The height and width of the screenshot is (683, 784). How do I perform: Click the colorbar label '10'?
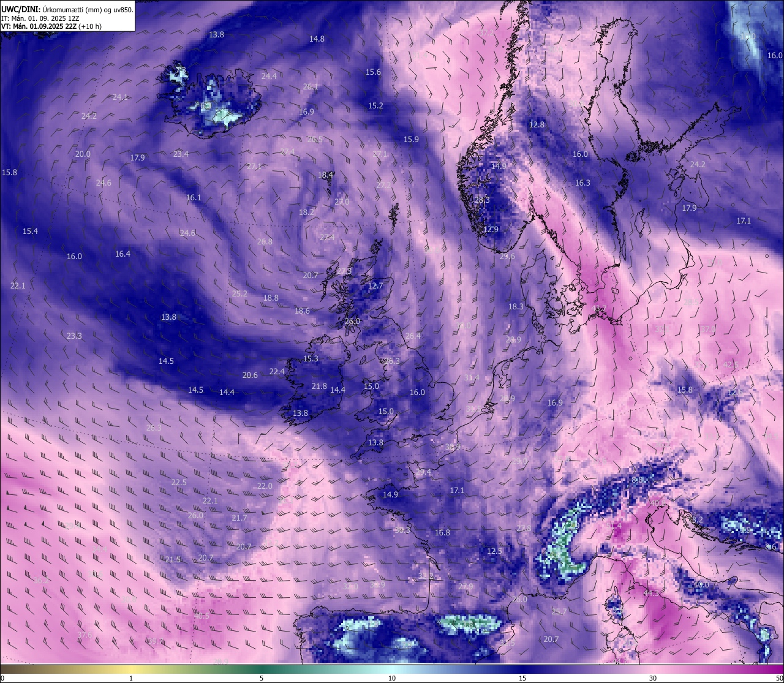coord(392,678)
